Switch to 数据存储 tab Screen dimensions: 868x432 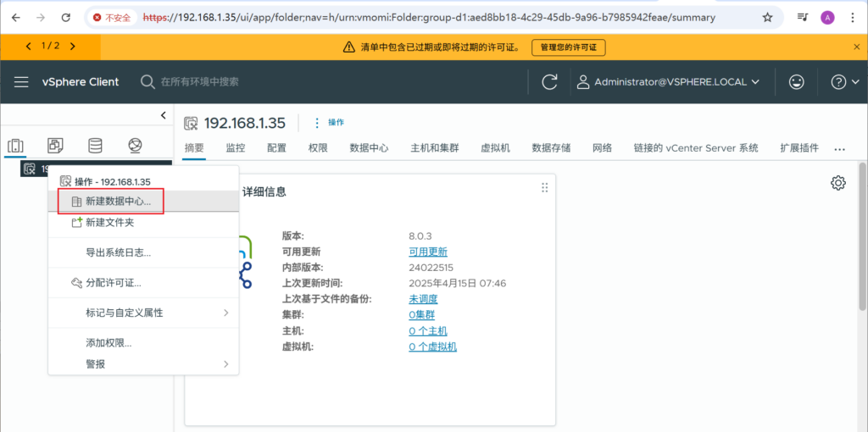coord(551,147)
